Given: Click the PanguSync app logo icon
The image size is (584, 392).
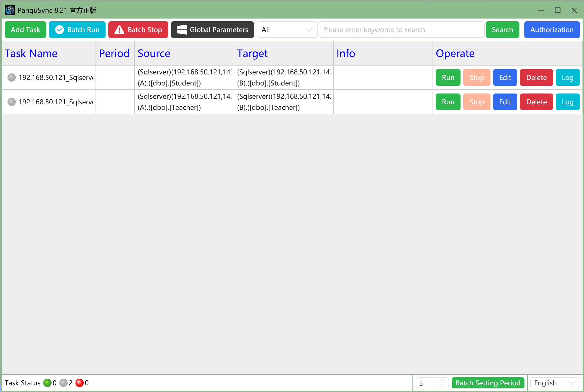Looking at the screenshot, I should tap(10, 10).
